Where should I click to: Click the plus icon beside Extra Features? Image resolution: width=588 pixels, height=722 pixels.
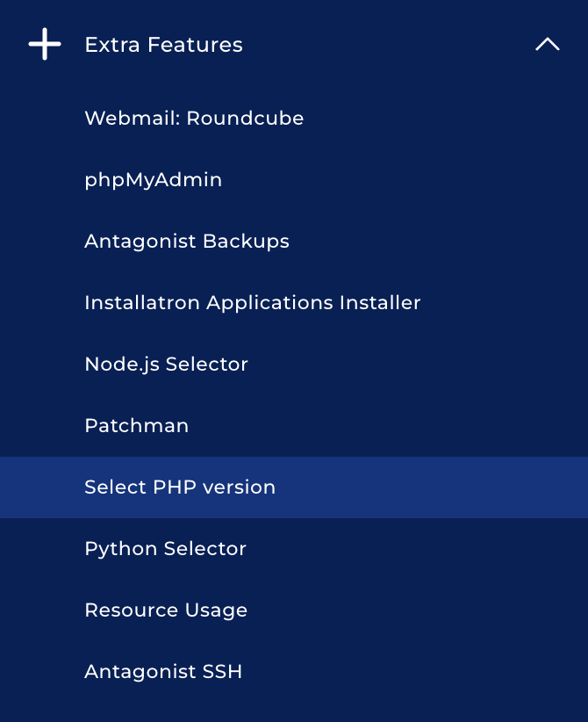pyautogui.click(x=44, y=44)
